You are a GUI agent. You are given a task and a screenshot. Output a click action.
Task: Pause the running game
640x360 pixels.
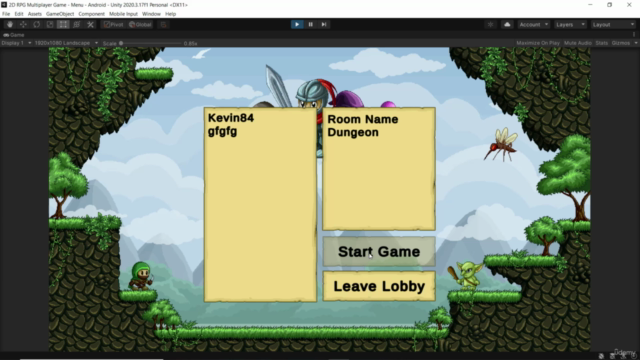tap(311, 24)
